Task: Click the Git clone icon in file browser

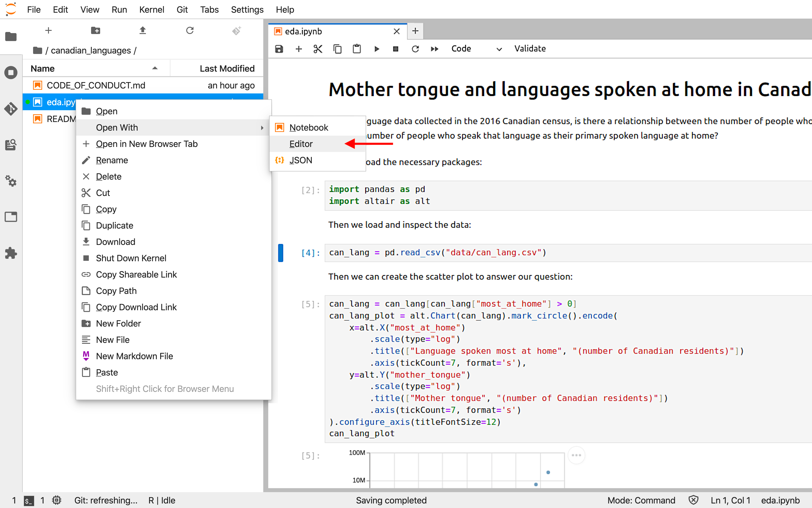Action: click(237, 31)
